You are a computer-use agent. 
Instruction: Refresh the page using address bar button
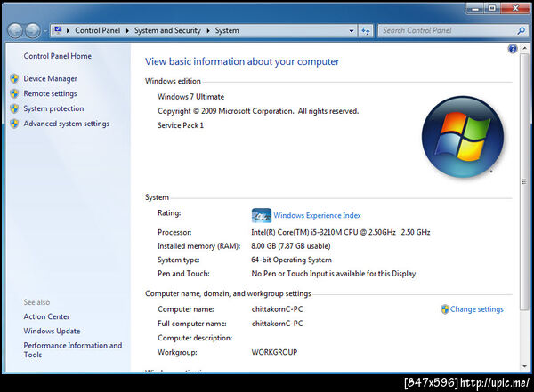point(366,30)
